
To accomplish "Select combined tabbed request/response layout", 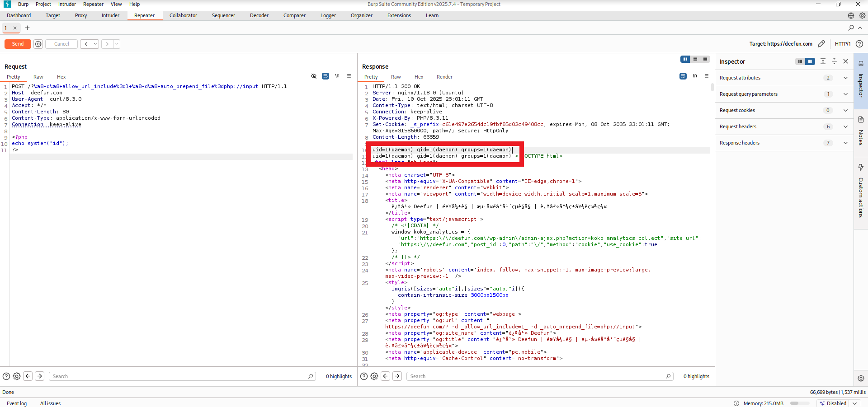I will 705,59.
